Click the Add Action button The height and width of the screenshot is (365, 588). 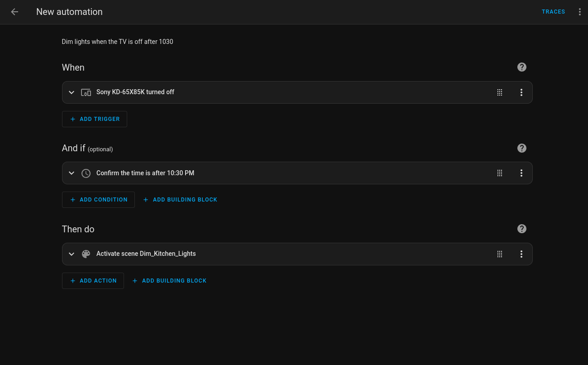click(93, 281)
